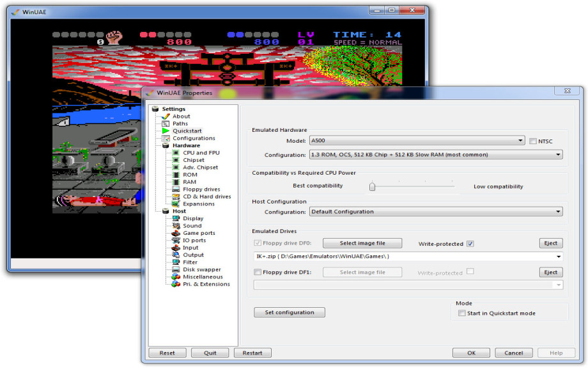The width and height of the screenshot is (588, 368).
Task: Select the Floppy drives icon in tree
Action: click(176, 189)
